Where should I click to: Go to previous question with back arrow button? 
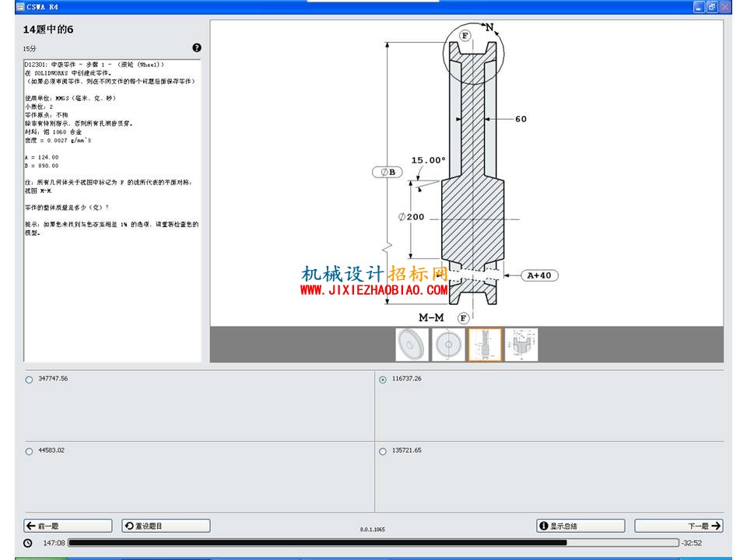(x=68, y=526)
